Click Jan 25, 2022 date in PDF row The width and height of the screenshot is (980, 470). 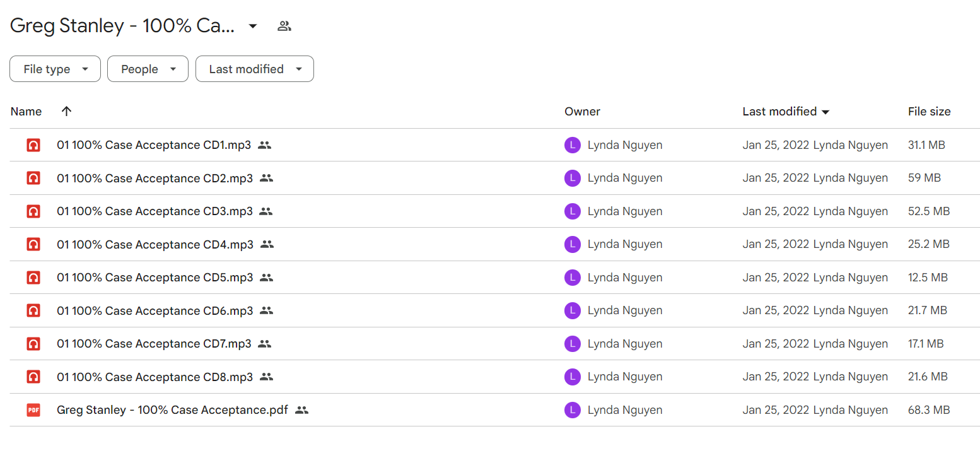(x=776, y=410)
